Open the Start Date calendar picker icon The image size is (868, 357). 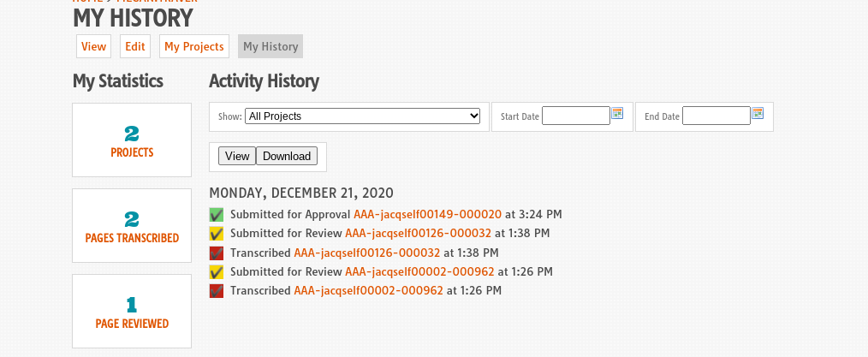pos(617,114)
